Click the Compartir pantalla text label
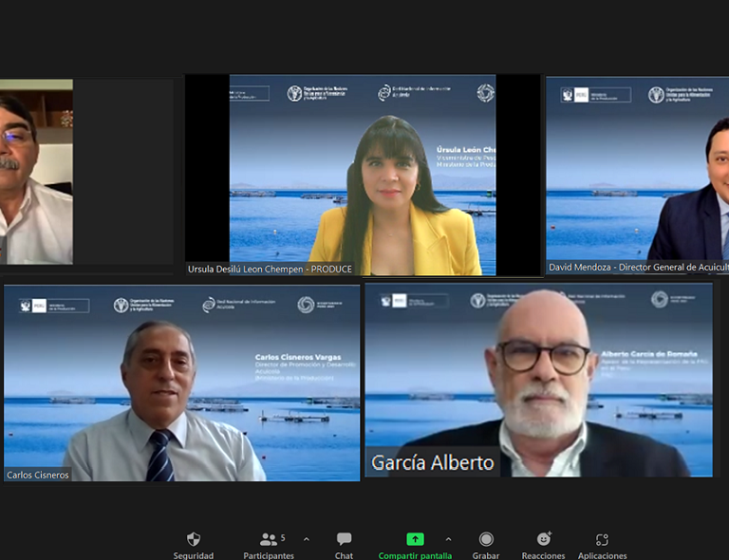Image resolution: width=729 pixels, height=560 pixels. [x=415, y=555]
